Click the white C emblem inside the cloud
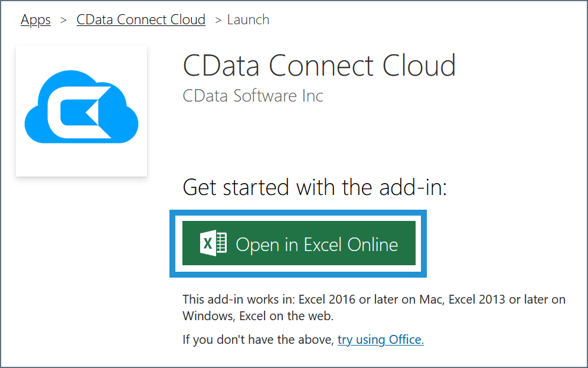The height and width of the screenshot is (368, 588). coord(80,113)
